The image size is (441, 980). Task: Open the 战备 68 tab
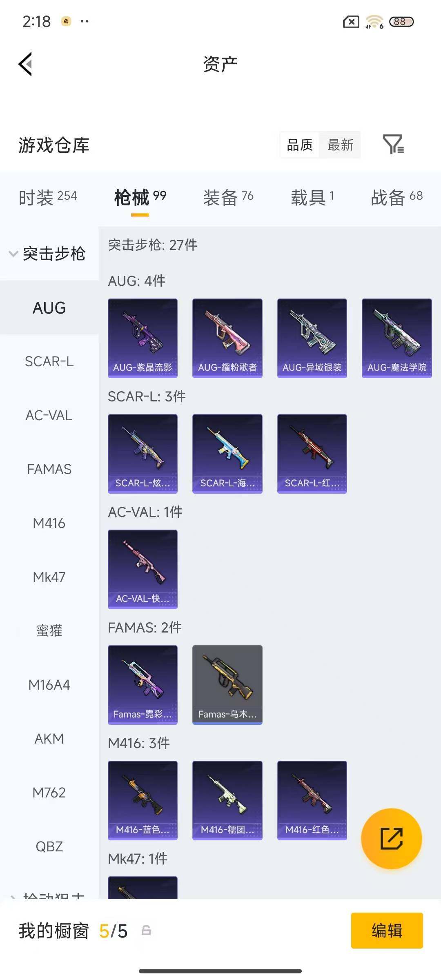pyautogui.click(x=396, y=197)
